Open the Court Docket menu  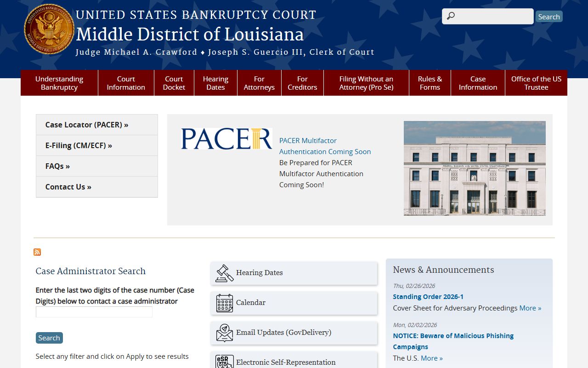[x=174, y=83]
